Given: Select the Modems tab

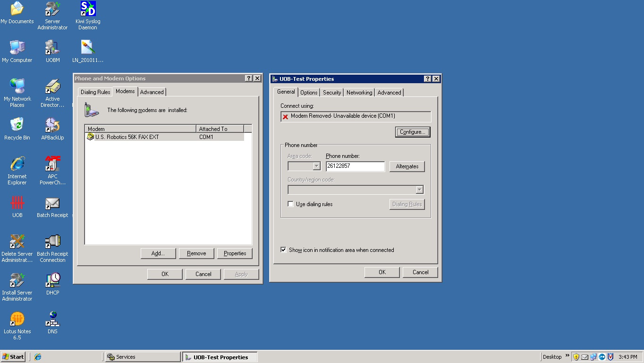Looking at the screenshot, I should coord(125,91).
